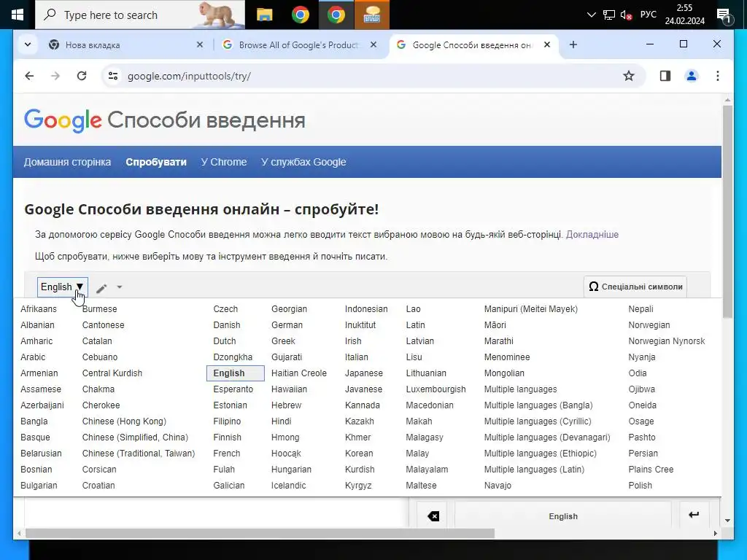Switch to Browse All of Google's Products tab
Image resolution: width=747 pixels, height=560 pixels.
point(299,44)
